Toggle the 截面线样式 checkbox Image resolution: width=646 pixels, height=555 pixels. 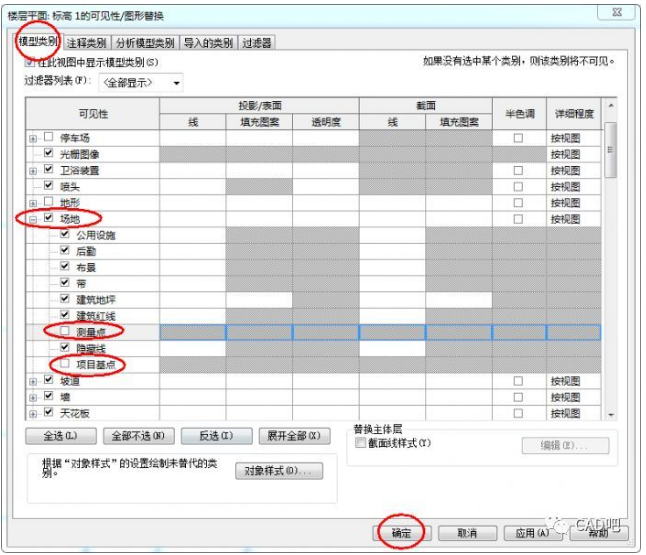(x=360, y=443)
